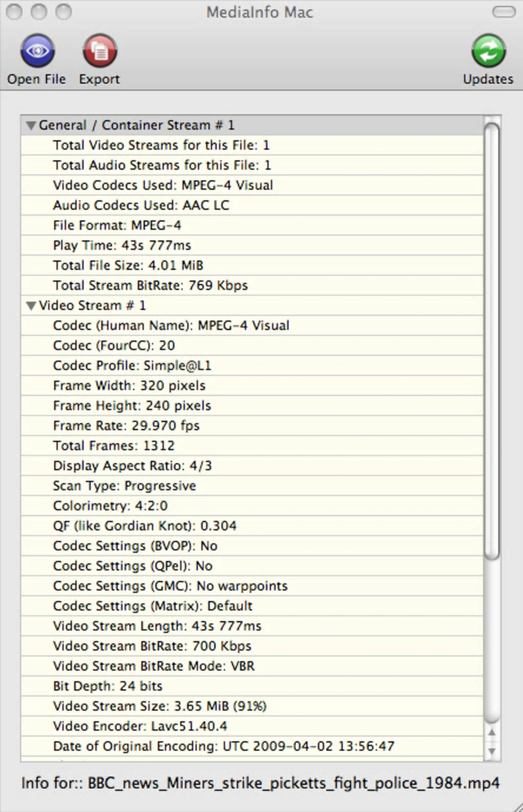Select 'Total Stream BitRate: 769 Kbps' row
Screen dimensions: 523x812
tap(252, 285)
